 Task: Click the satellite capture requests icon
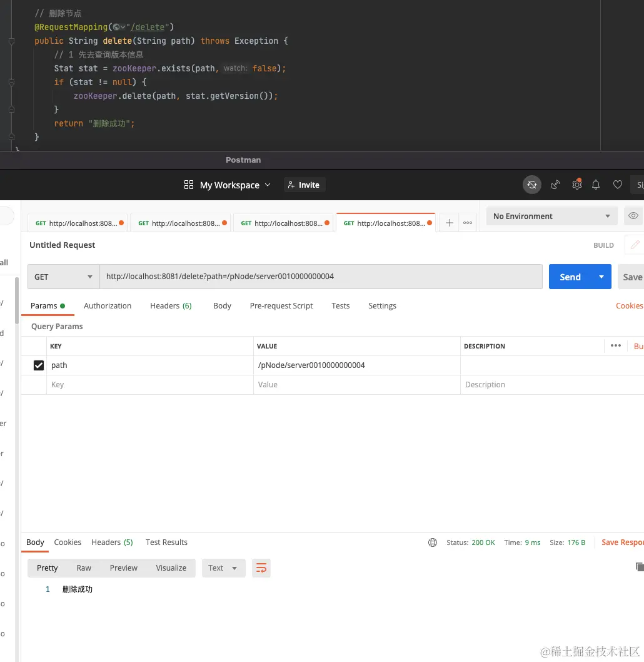(x=555, y=185)
